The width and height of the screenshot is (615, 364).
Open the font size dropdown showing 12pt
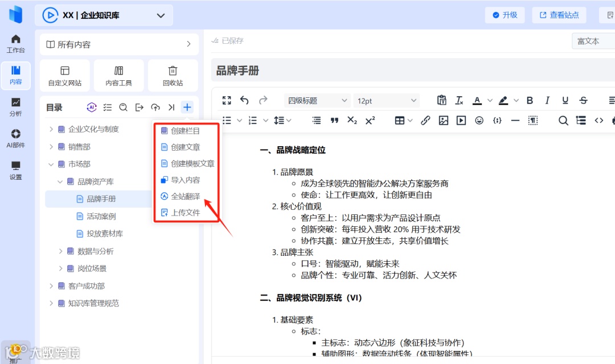387,100
